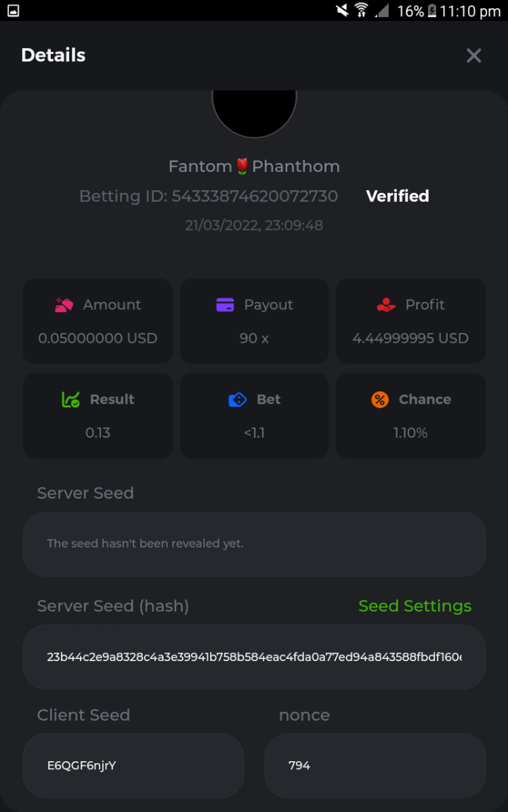
Task: Click the nonce value field
Action: point(375,765)
